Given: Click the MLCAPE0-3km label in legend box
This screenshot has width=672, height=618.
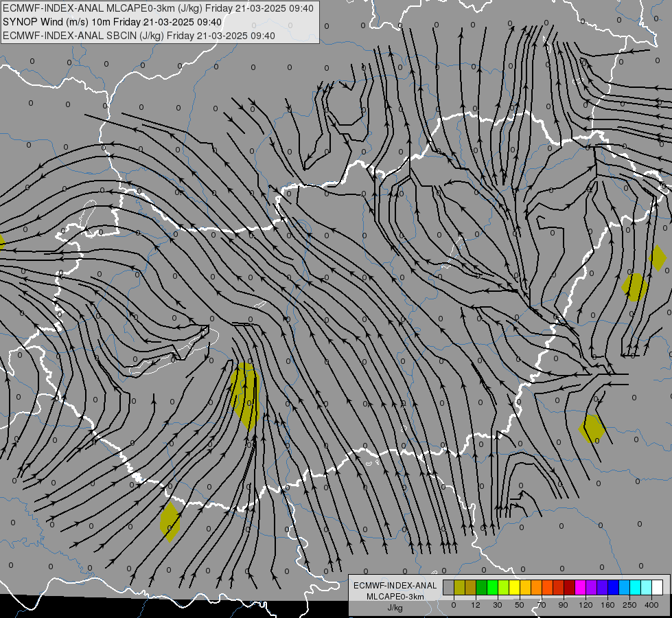Looking at the screenshot, I should [395, 597].
